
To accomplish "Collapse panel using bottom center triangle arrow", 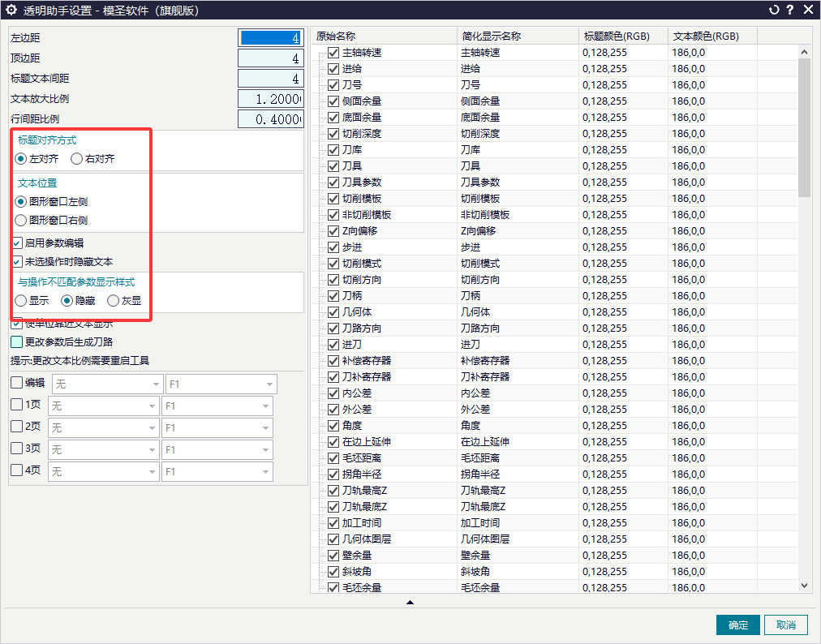I will click(410, 603).
